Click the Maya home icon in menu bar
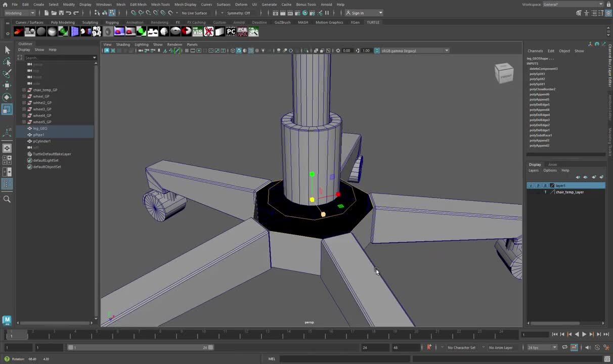Image resolution: width=613 pixels, height=364 pixels. (5, 4)
